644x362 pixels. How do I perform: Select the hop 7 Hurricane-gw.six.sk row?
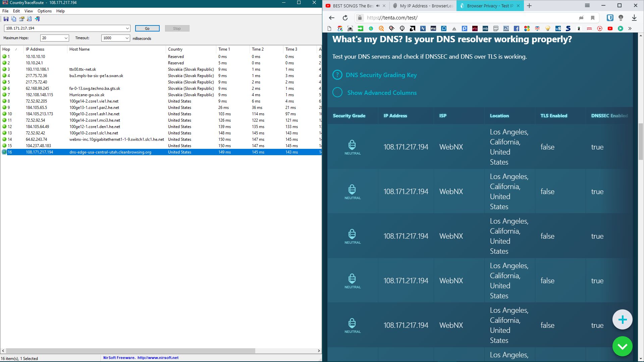[x=161, y=95]
